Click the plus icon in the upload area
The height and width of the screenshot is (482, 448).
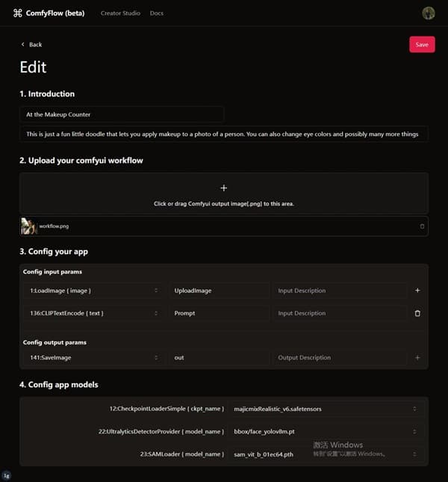coord(224,188)
